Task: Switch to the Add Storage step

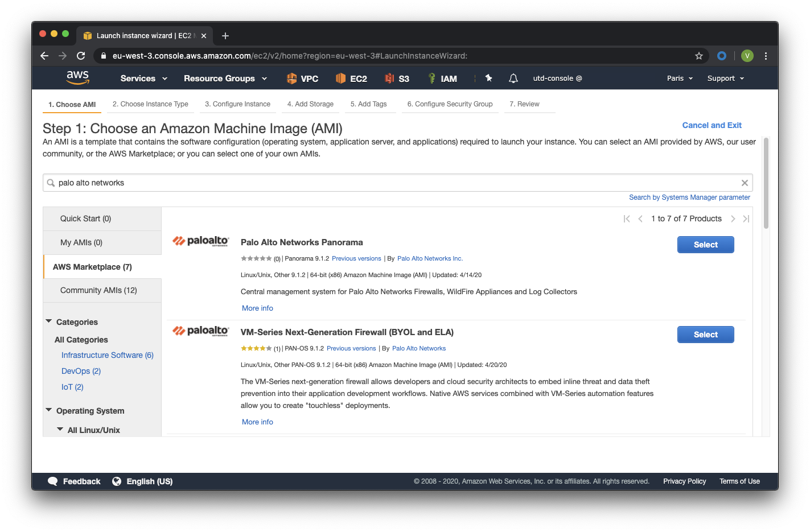Action: point(310,104)
